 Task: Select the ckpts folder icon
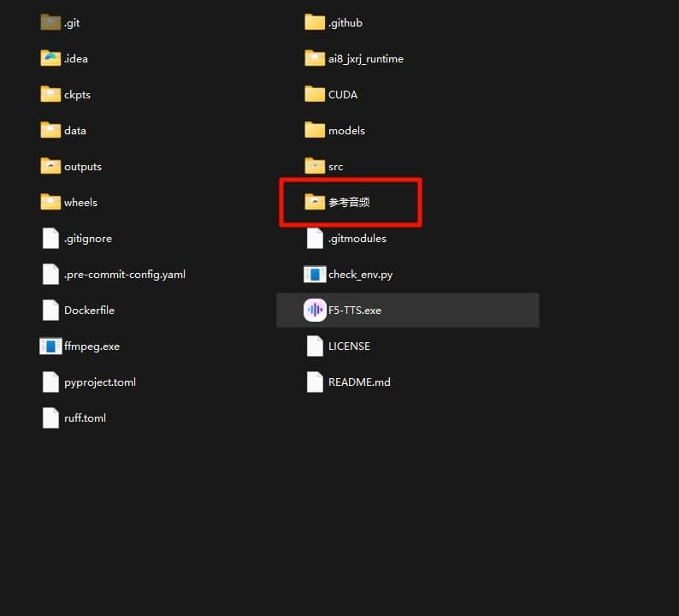(x=50, y=95)
